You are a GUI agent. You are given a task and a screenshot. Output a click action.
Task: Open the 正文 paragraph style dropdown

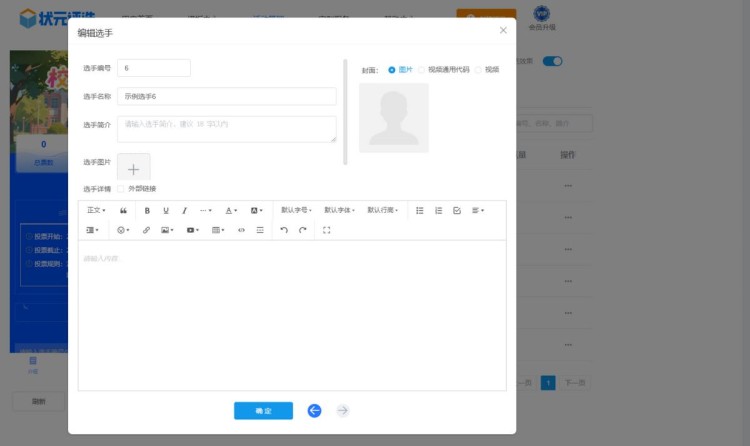pos(96,211)
